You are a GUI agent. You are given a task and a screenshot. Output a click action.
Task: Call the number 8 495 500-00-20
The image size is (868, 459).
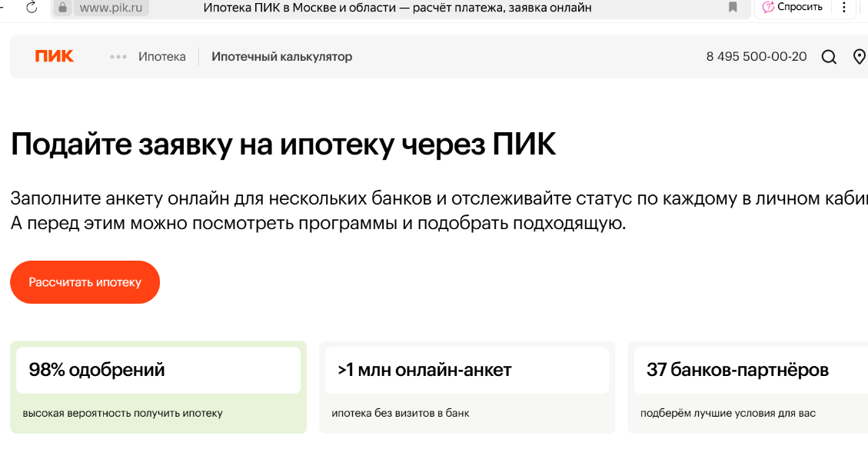[x=757, y=56]
